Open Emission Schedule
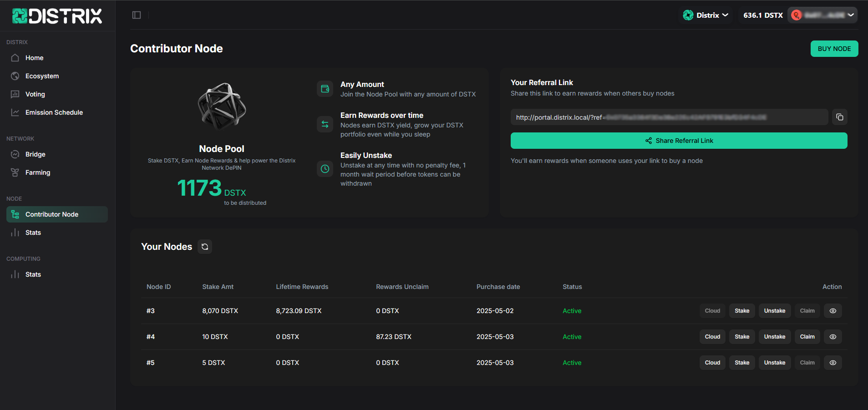The image size is (868, 410). click(57, 112)
